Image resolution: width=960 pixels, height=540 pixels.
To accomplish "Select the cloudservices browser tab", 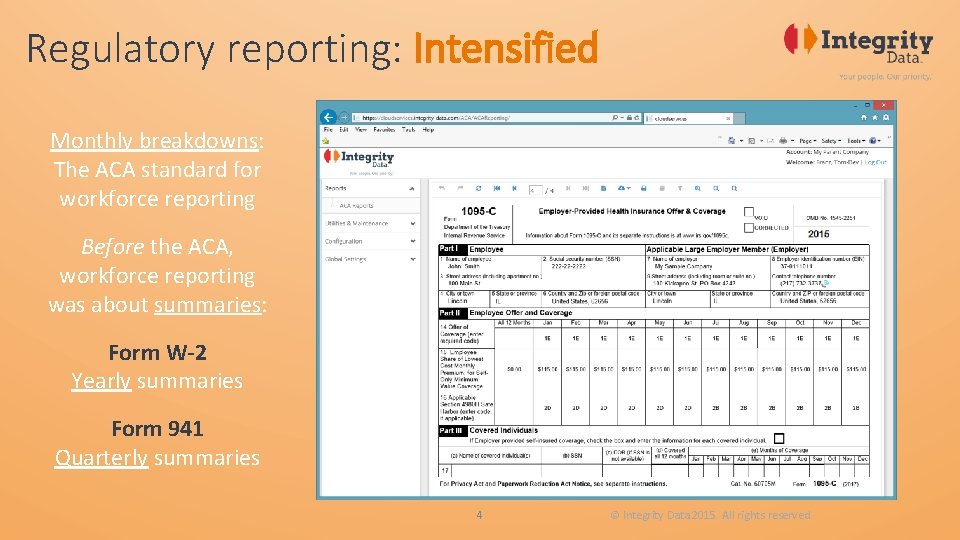I will pos(688,118).
